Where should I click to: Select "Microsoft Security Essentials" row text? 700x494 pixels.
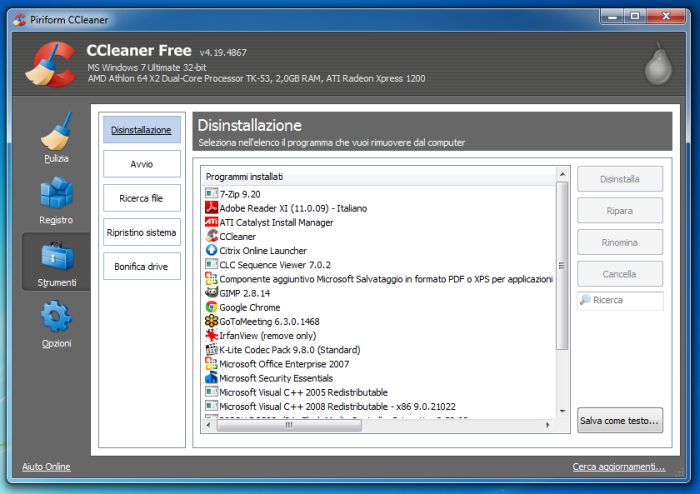click(x=276, y=378)
